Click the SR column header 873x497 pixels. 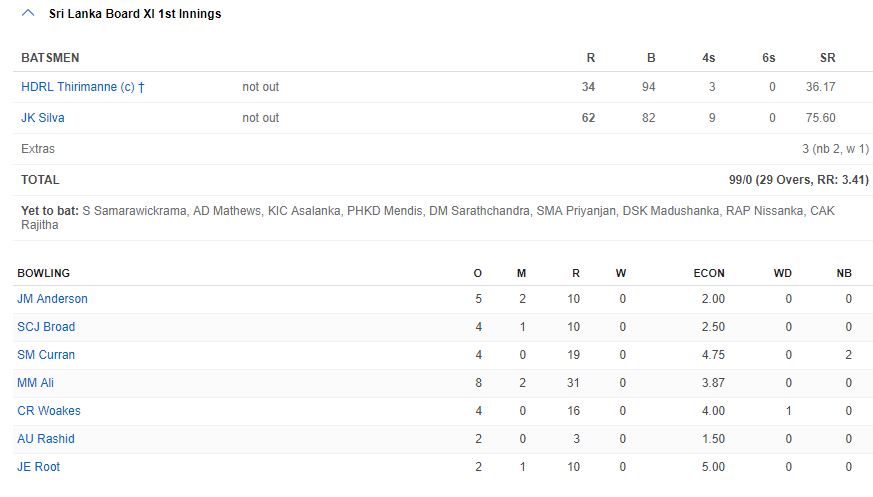(826, 58)
